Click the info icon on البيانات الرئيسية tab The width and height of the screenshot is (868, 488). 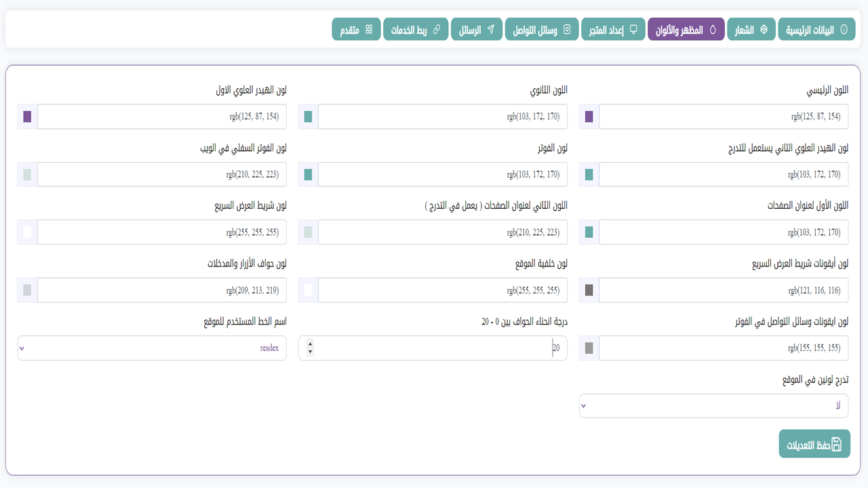[844, 30]
